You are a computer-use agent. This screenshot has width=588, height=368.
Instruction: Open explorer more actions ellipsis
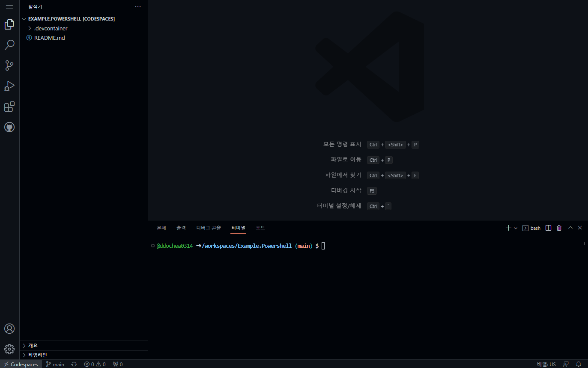[x=137, y=7]
